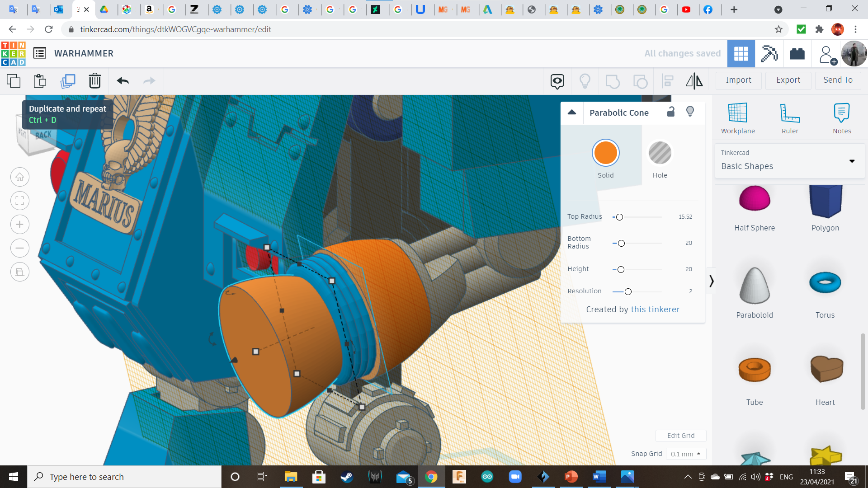Click the Resolution slider handle

tap(628, 292)
